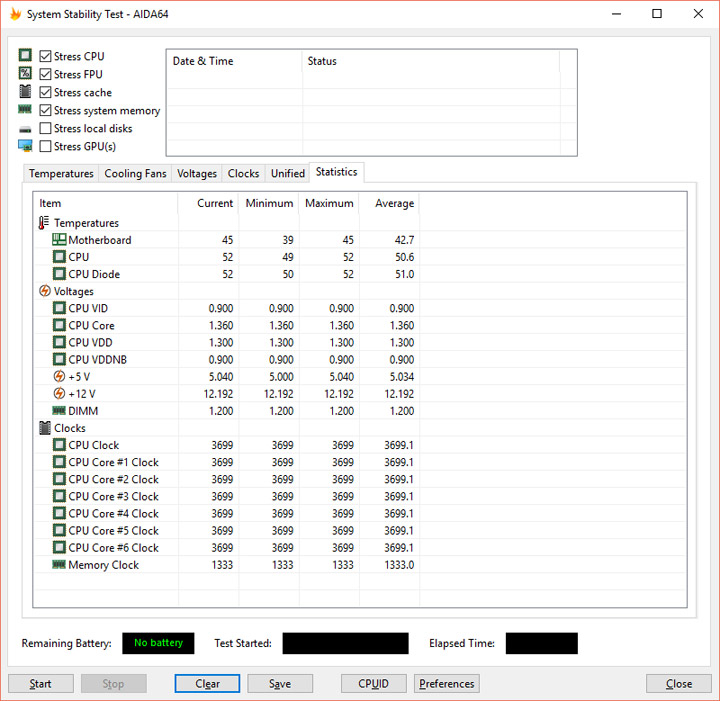Select the CPU Core #3 Clock row
The image size is (720, 701).
coord(113,496)
